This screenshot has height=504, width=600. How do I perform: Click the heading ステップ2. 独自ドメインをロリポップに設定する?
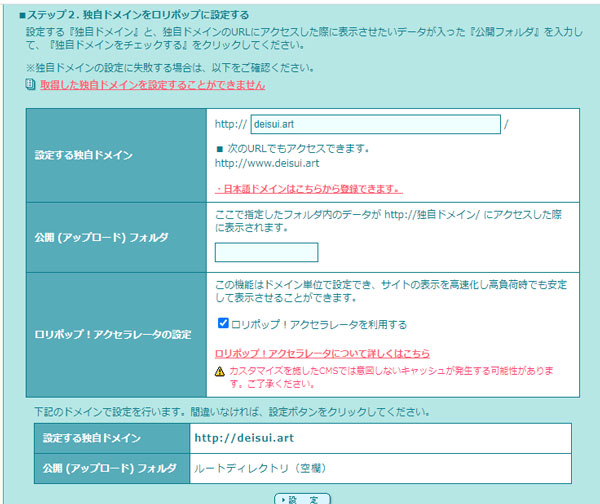[134, 15]
